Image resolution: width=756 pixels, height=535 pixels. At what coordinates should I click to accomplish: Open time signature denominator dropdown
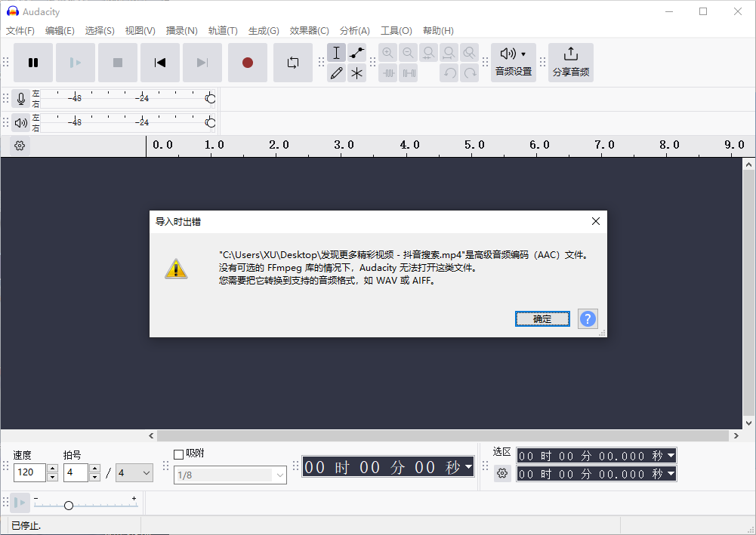[134, 472]
